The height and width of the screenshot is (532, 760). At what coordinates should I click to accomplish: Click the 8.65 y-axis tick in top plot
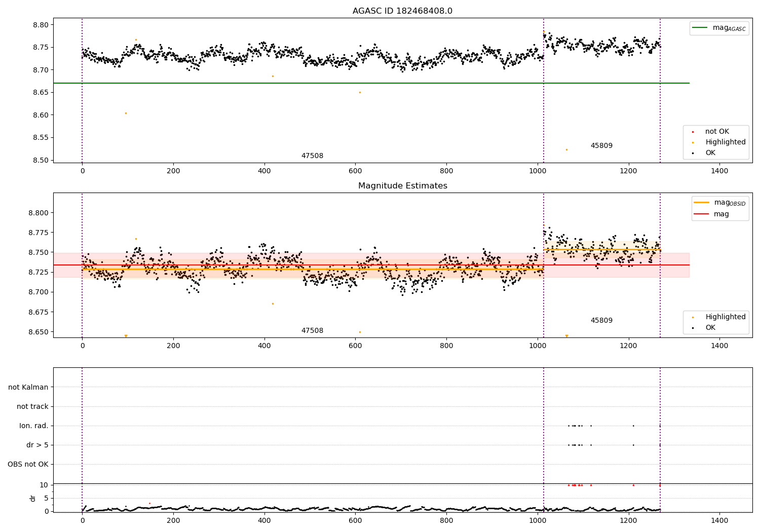tap(41, 93)
